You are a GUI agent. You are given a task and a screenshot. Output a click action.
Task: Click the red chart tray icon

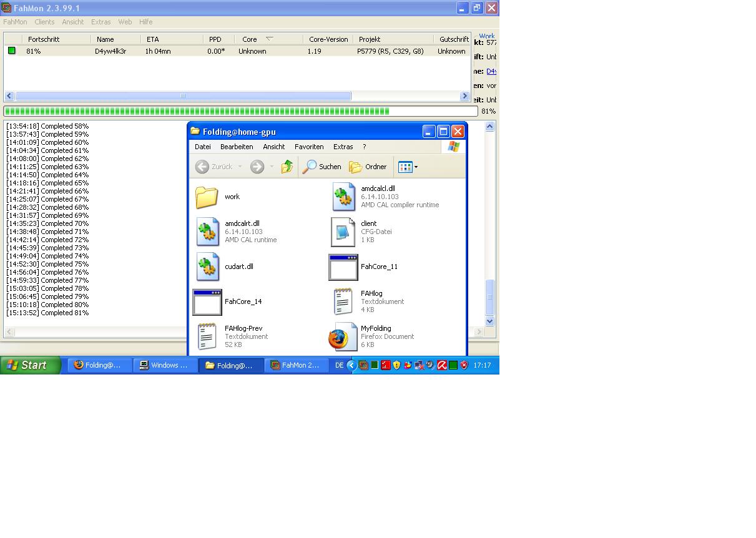[x=386, y=365]
